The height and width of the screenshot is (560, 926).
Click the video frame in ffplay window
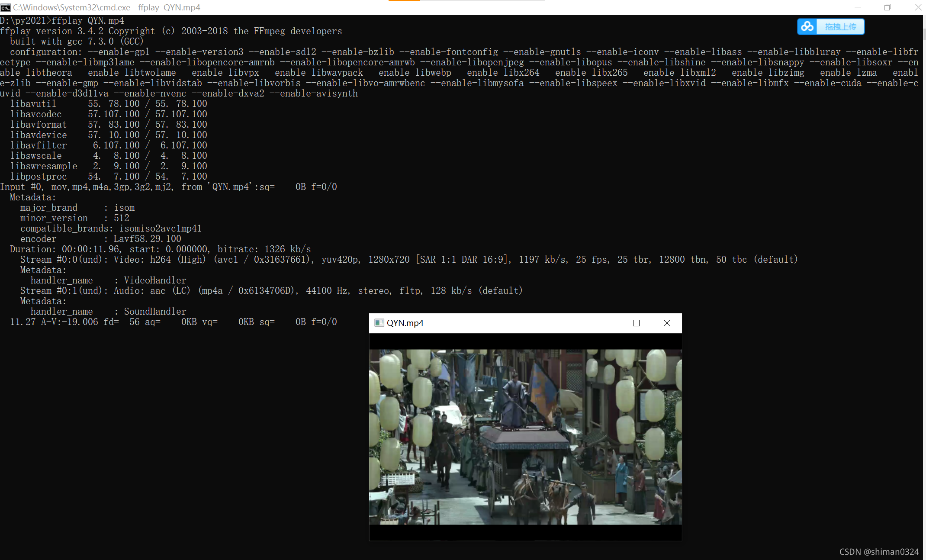pos(525,437)
